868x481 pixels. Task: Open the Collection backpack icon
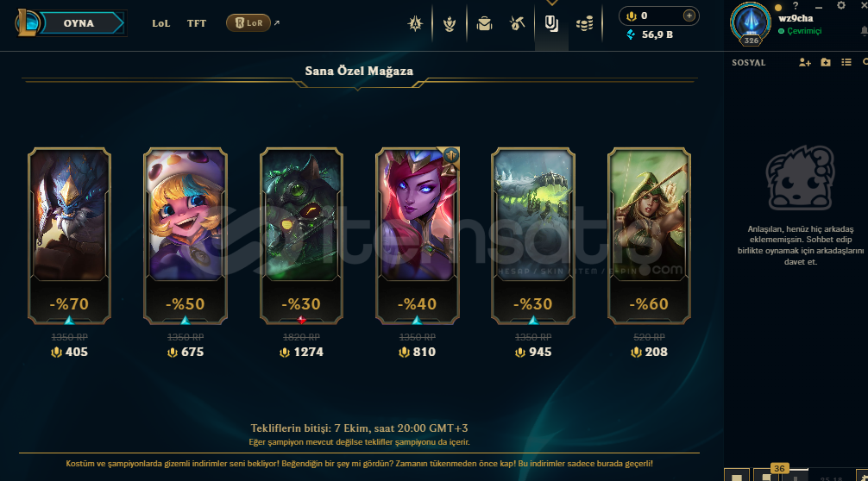484,23
